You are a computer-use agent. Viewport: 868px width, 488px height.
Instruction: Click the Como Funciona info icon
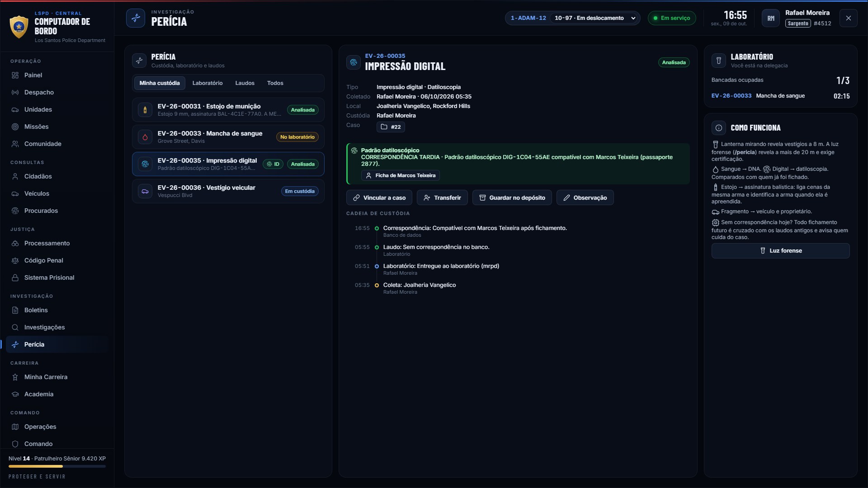[719, 128]
